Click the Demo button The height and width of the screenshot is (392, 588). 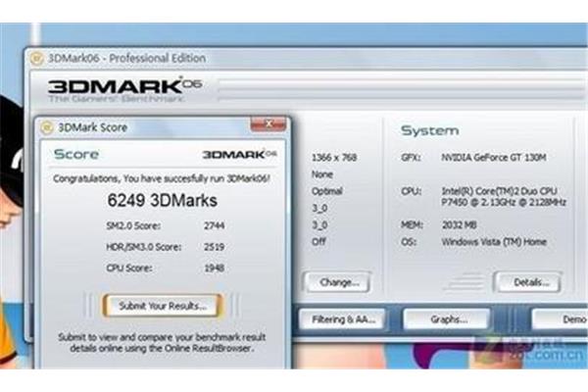[561, 319]
